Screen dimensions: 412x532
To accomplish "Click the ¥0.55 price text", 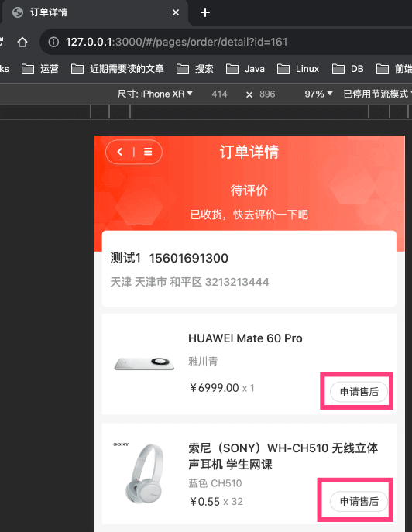I will 204,502.
